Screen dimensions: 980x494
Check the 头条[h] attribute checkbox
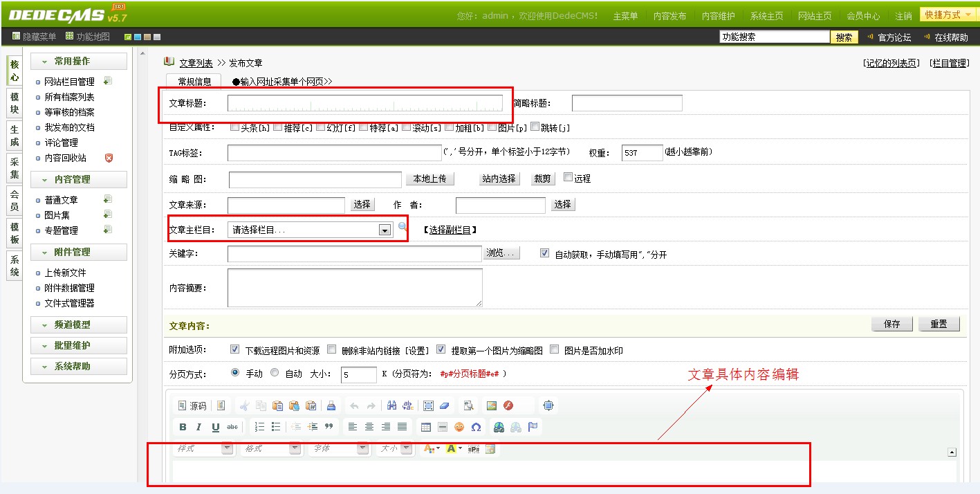pyautogui.click(x=234, y=127)
